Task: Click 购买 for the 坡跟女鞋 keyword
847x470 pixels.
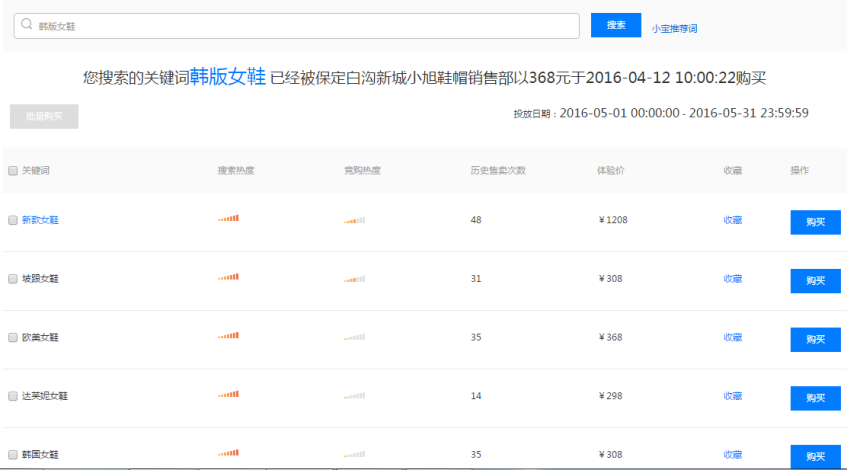Action: point(815,280)
